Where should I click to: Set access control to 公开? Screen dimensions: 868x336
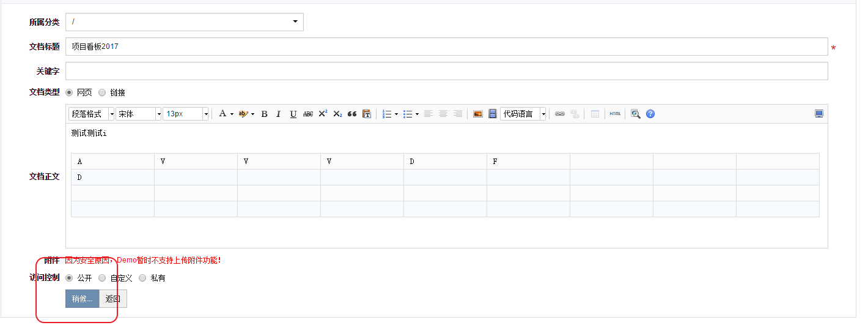click(69, 278)
